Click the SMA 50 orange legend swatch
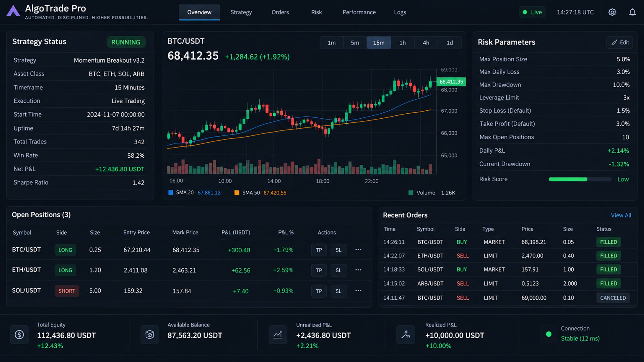The height and width of the screenshot is (362, 644). pyautogui.click(x=237, y=193)
